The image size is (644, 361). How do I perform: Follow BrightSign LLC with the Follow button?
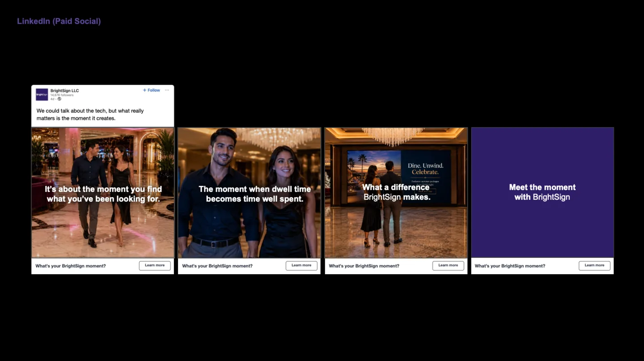point(151,90)
